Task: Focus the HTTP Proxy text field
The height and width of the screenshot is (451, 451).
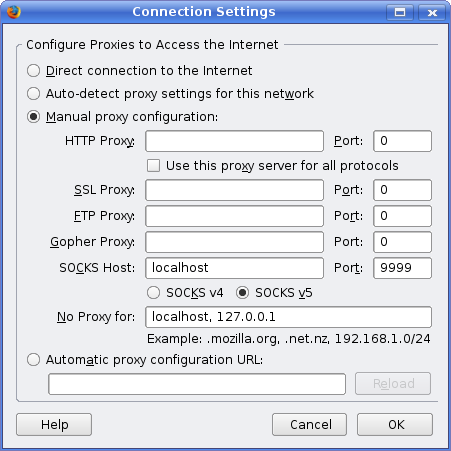Action: coord(234,141)
